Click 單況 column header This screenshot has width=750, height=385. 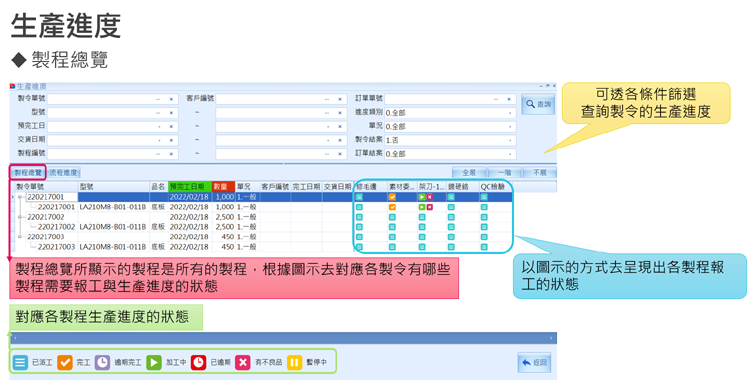[247, 187]
